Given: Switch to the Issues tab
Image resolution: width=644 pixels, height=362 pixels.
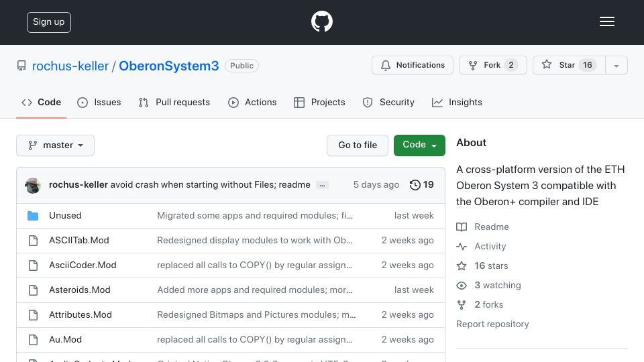Looking at the screenshot, I should [x=99, y=102].
